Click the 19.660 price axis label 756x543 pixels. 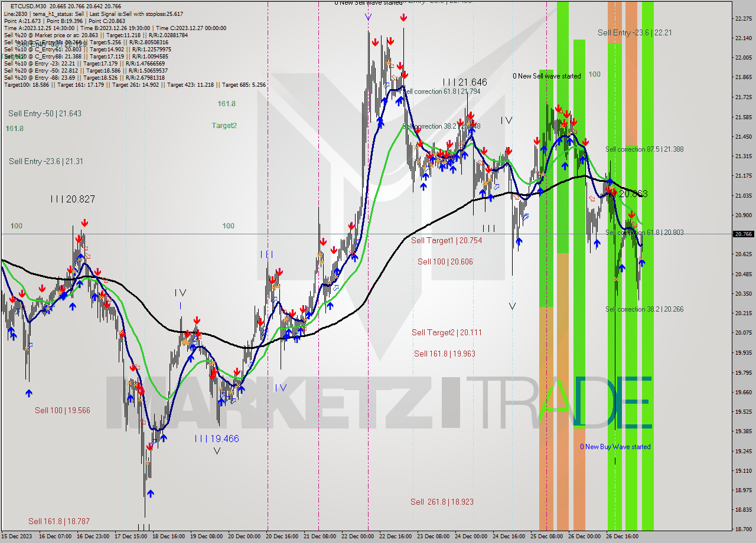click(744, 392)
